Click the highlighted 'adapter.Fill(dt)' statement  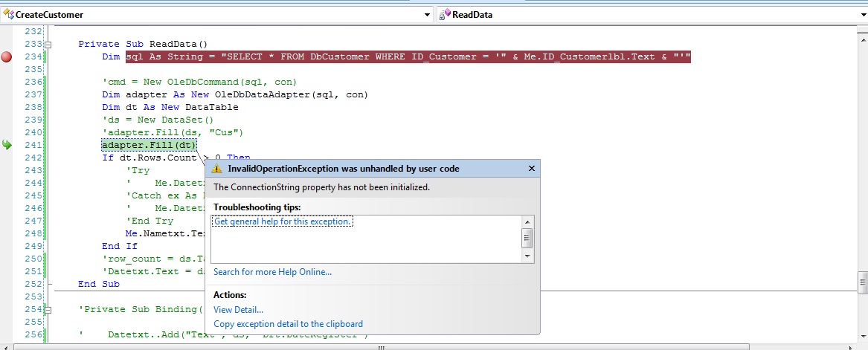149,145
